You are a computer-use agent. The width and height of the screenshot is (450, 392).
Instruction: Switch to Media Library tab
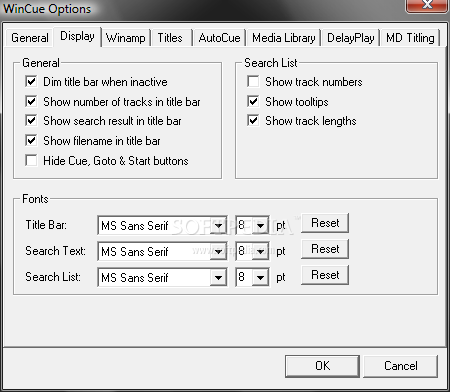(x=284, y=38)
